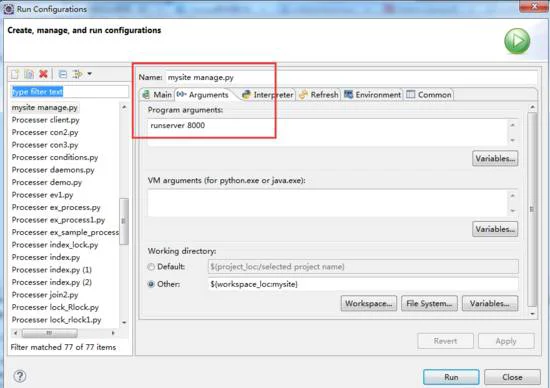Click the Run button
Screen dimensions: 550x388
pyautogui.click(x=451, y=377)
